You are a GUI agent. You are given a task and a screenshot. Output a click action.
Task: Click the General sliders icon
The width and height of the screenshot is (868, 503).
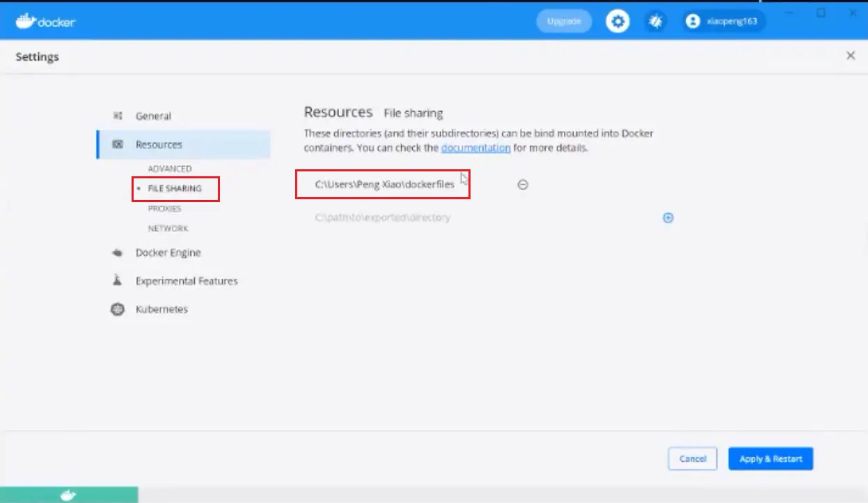(x=118, y=116)
